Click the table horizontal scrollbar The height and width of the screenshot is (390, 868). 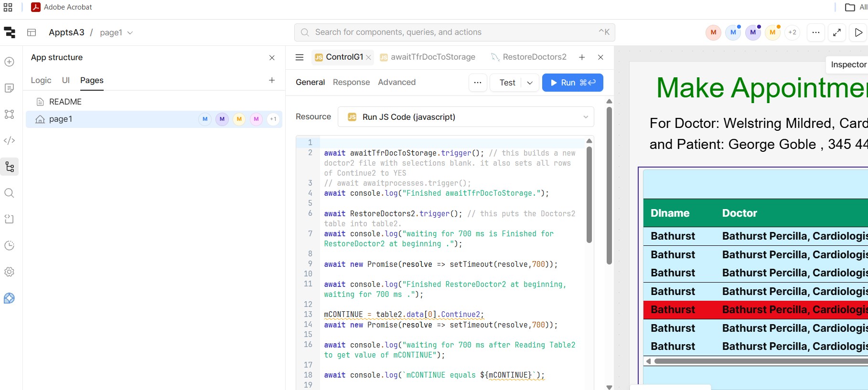click(760, 361)
